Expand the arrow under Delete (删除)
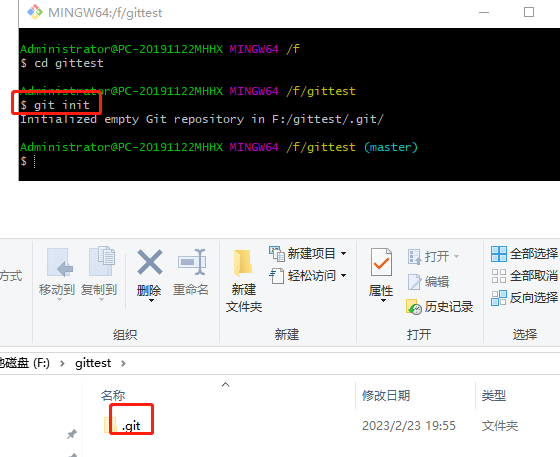Viewport: 560px width, 457px height. point(151,301)
